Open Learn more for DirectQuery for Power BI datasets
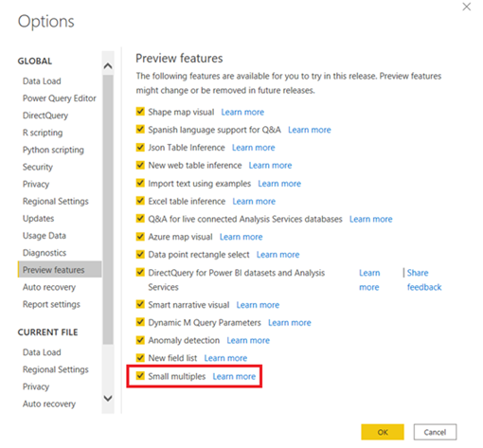The height and width of the screenshot is (448, 483). click(369, 280)
